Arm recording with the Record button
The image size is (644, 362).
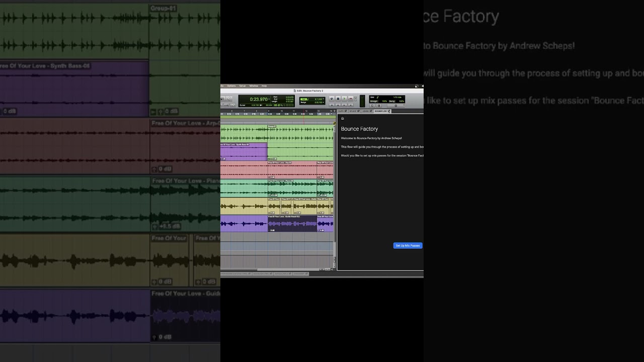(x=351, y=99)
